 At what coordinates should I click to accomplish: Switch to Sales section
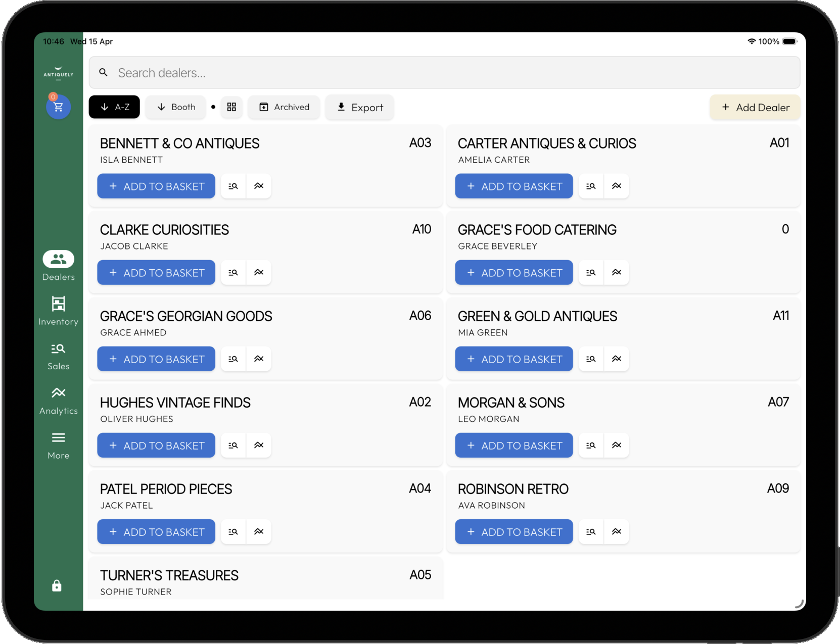pyautogui.click(x=59, y=356)
